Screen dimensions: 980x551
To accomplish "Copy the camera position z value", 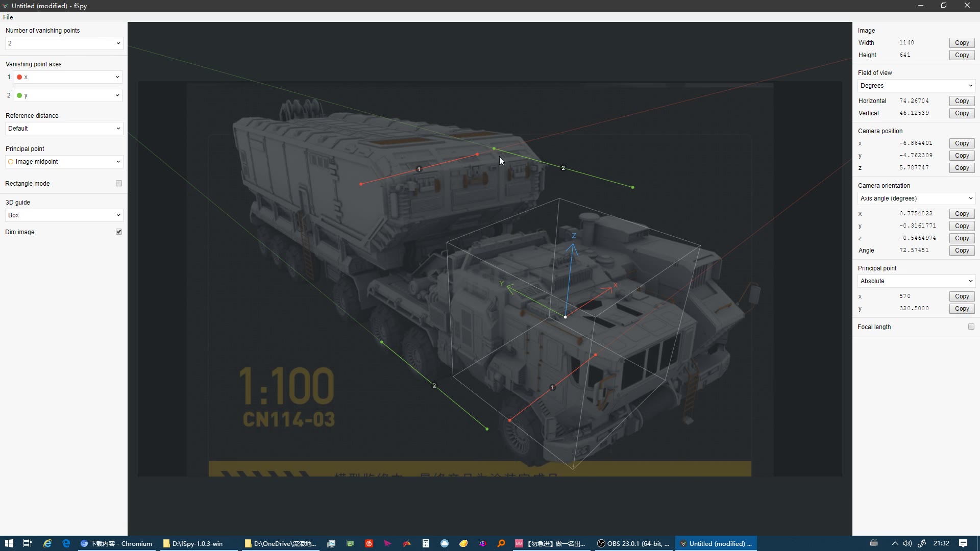I will click(x=962, y=168).
